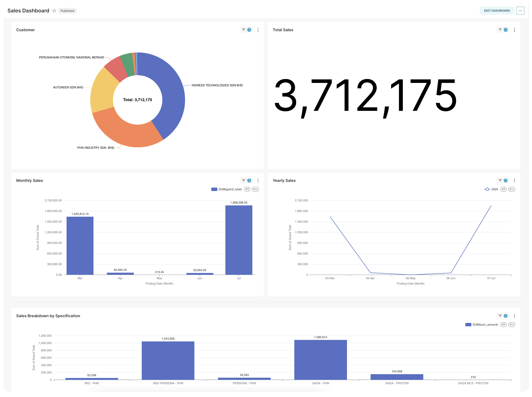532x397 pixels.
Task: Open three-dot menu of Total Sales chart
Action: (x=514, y=30)
